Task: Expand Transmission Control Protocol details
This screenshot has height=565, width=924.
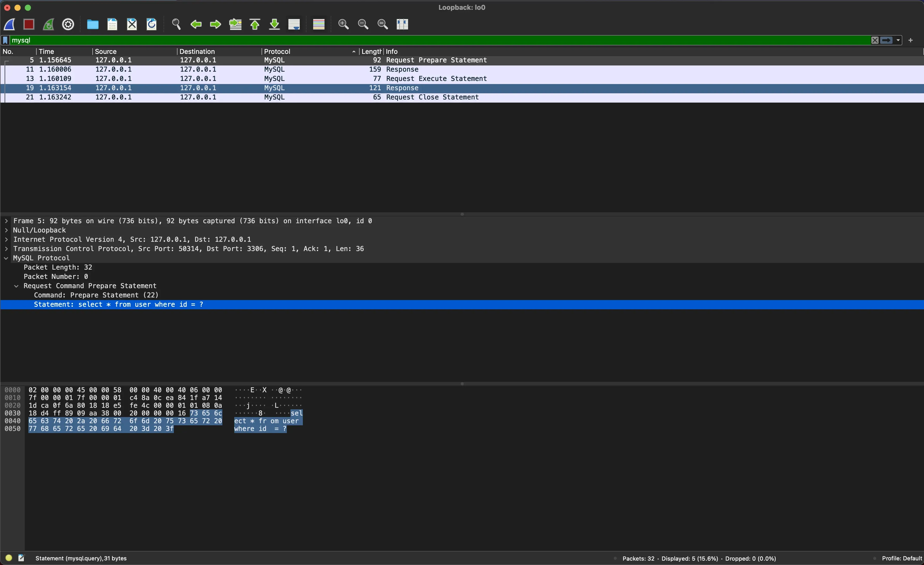Action: (6, 249)
